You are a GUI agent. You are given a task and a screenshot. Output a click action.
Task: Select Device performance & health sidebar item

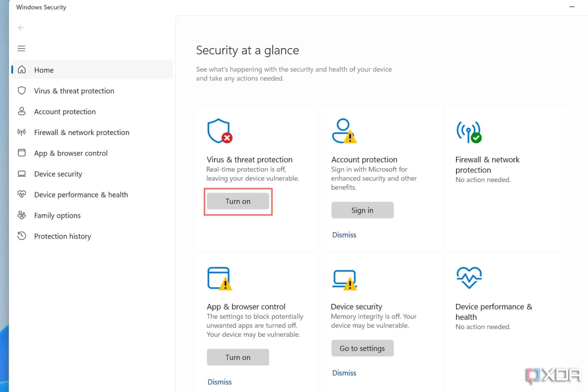pyautogui.click(x=81, y=195)
